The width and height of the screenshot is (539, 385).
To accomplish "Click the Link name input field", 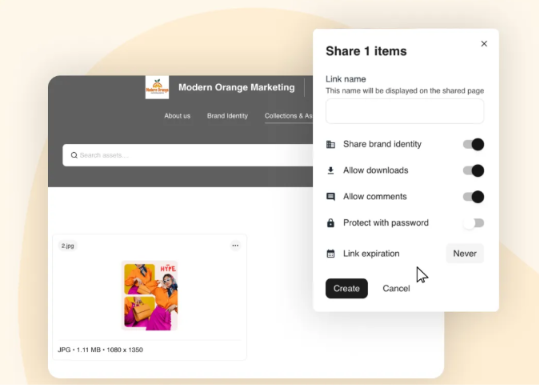I will click(405, 111).
